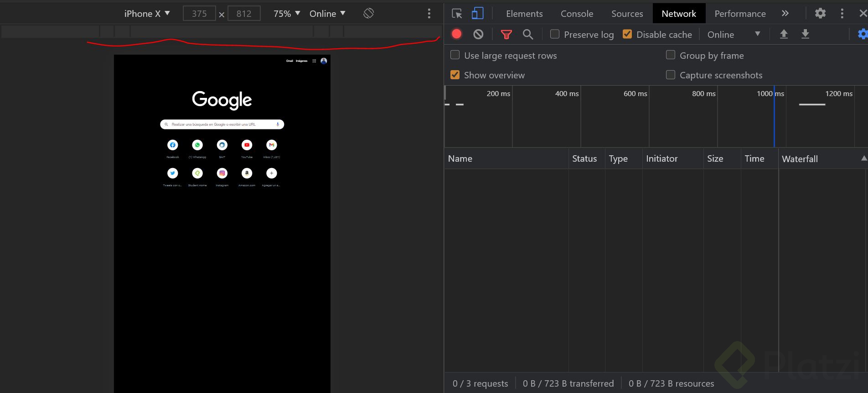Viewport: 868px width, 393px height.
Task: Switch to Elements tab
Action: (x=524, y=14)
